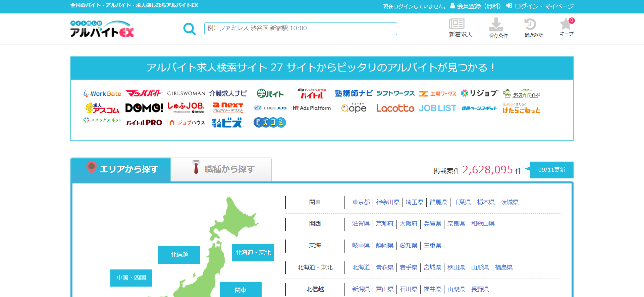This screenshot has height=297, width=644.
Task: Click the ビズコミ logo
Action: point(270,122)
